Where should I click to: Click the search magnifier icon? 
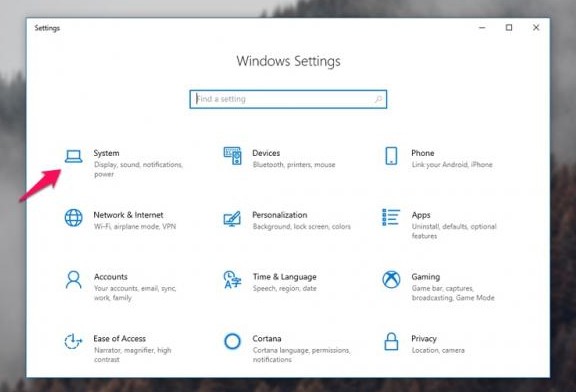pos(378,99)
